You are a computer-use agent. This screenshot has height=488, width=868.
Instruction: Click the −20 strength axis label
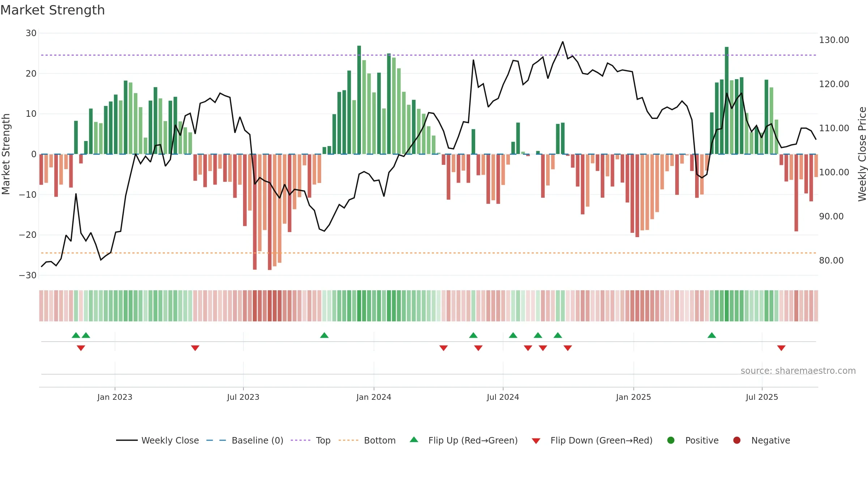(x=28, y=235)
